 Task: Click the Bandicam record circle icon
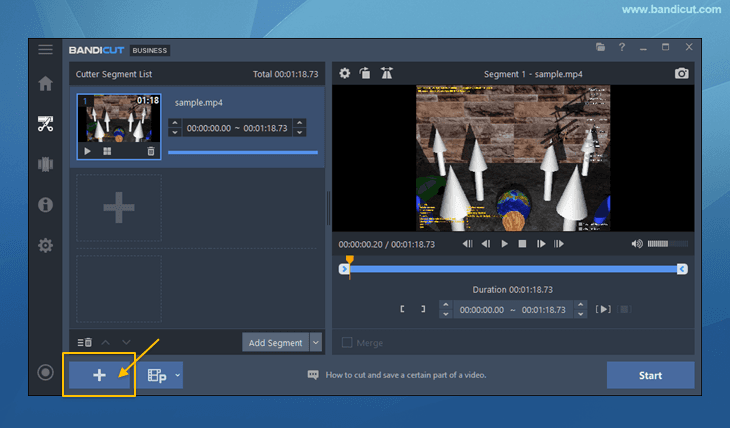45,372
